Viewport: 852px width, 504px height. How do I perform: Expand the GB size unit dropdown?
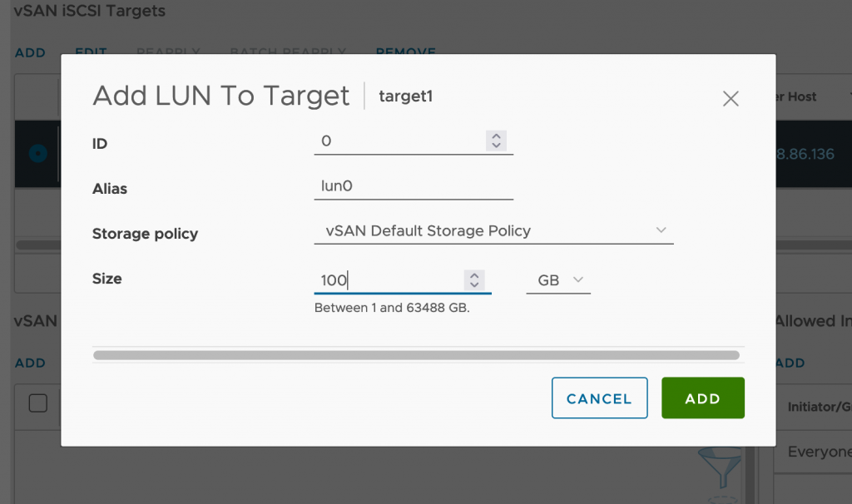[x=558, y=281]
